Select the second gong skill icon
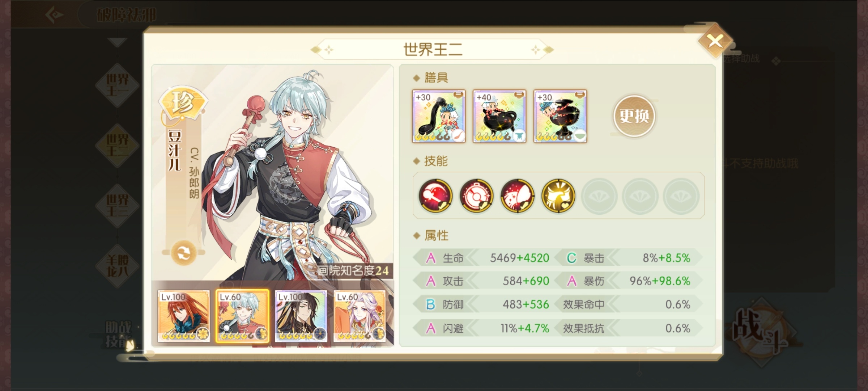Viewport: 868px width, 391px height. (x=476, y=195)
